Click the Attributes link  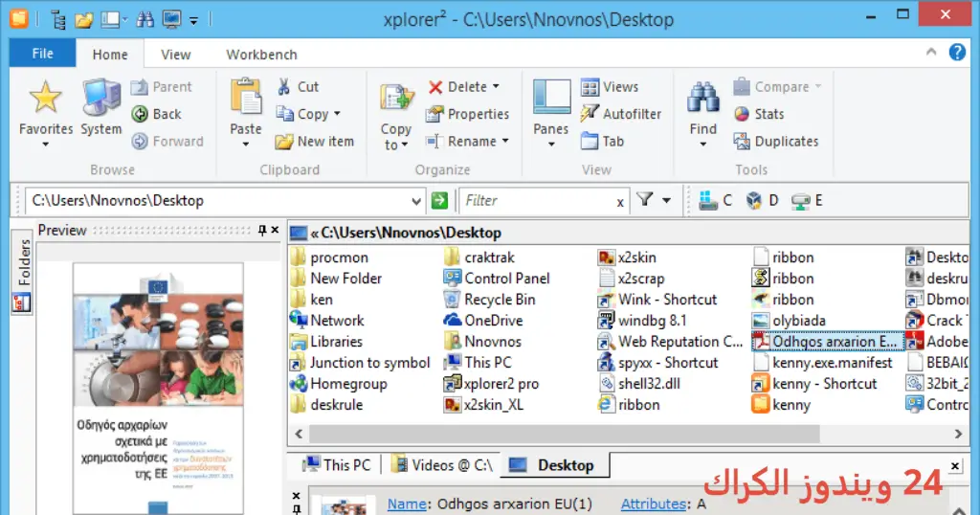coord(653,504)
